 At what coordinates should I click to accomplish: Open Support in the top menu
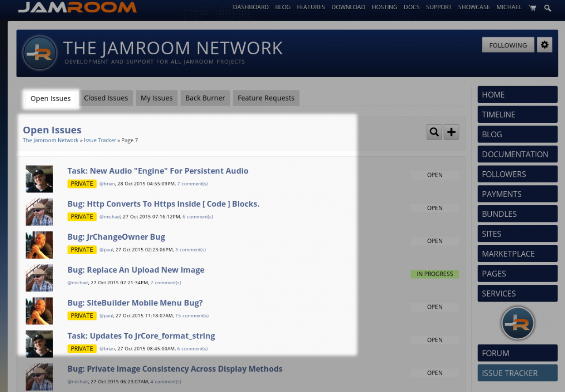[439, 7]
